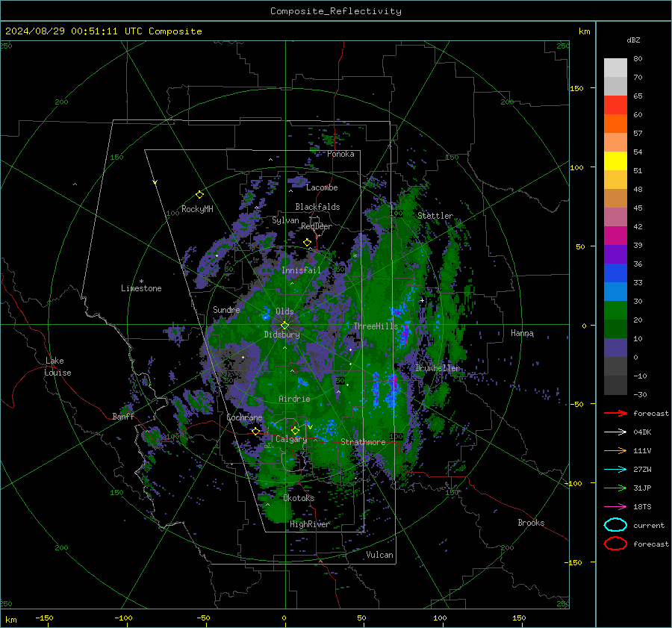Image resolution: width=672 pixels, height=628 pixels.
Task: Click the 04DK legend text
Action: (x=642, y=432)
